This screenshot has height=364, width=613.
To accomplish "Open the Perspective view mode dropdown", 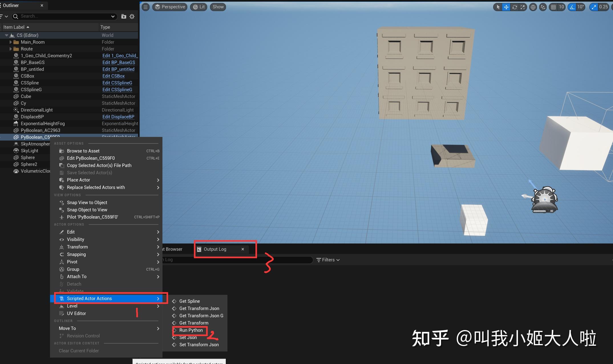I will click(170, 7).
